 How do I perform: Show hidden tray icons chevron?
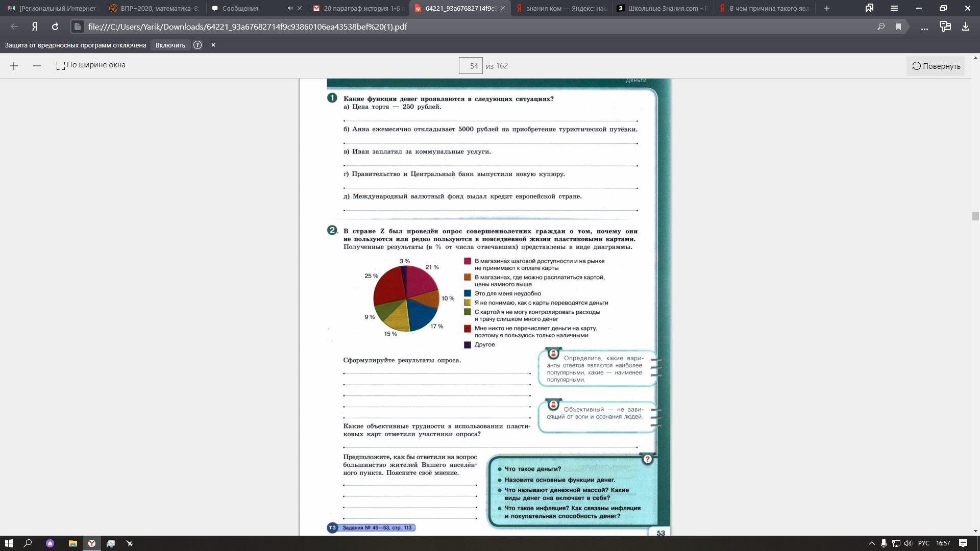click(x=871, y=543)
